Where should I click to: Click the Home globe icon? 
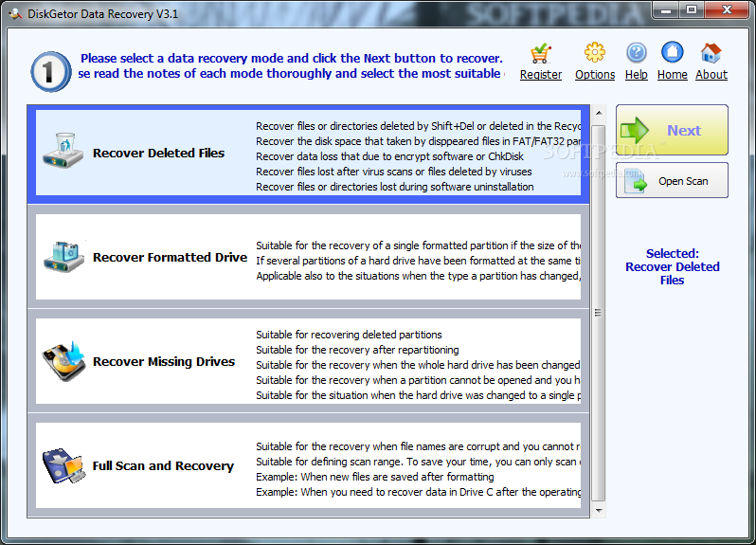(x=672, y=52)
